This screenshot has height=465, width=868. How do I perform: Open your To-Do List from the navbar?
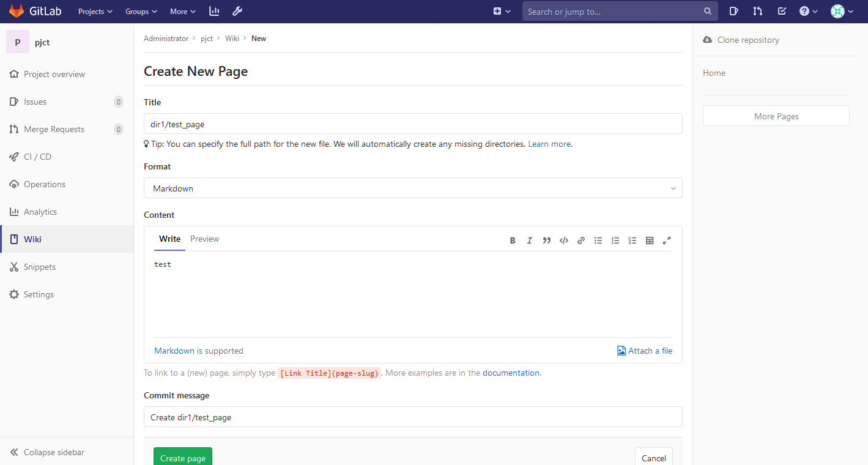click(782, 11)
